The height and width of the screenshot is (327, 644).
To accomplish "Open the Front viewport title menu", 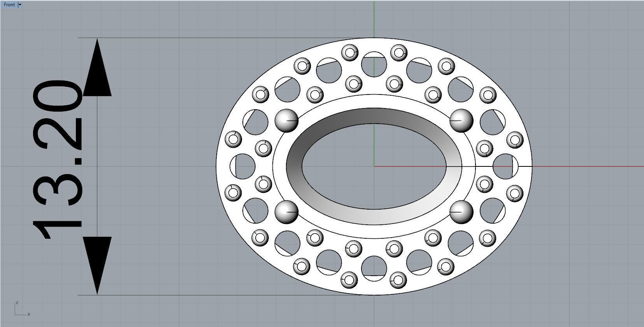I will click(9, 5).
